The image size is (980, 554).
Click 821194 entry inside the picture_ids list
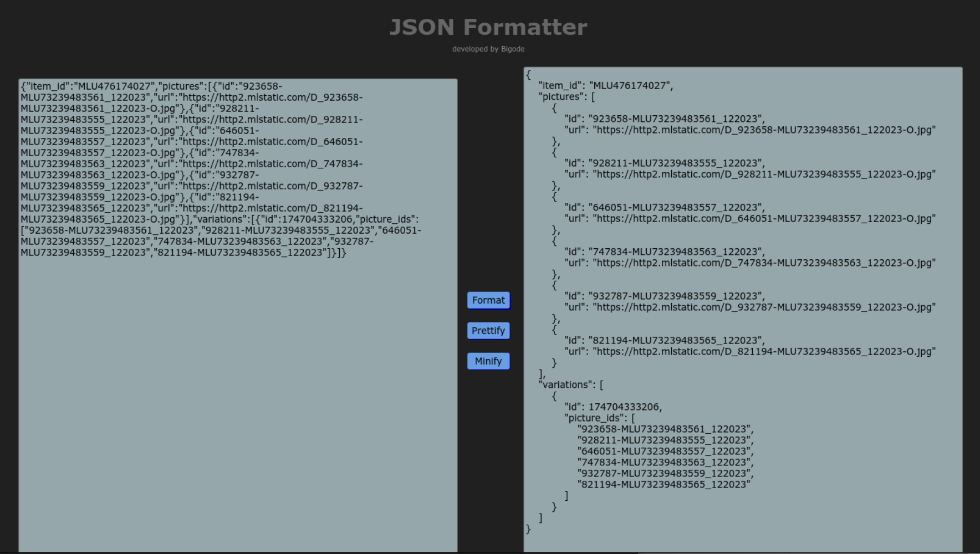[664, 484]
